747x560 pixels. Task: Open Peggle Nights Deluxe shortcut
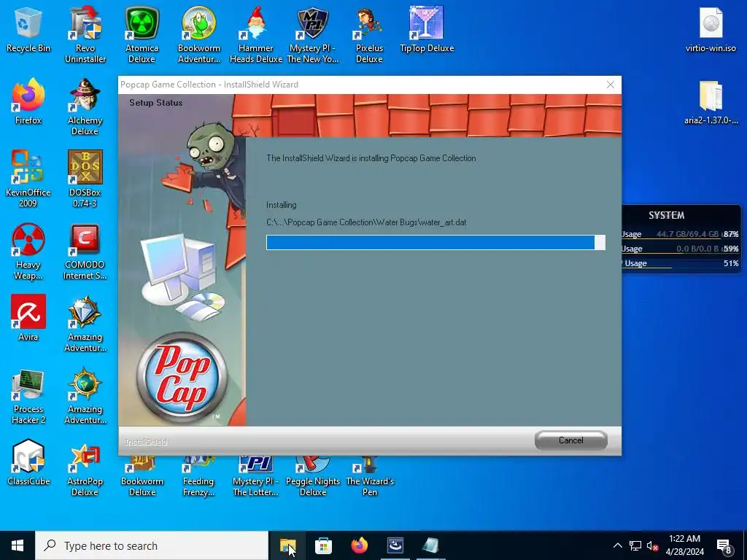(312, 477)
